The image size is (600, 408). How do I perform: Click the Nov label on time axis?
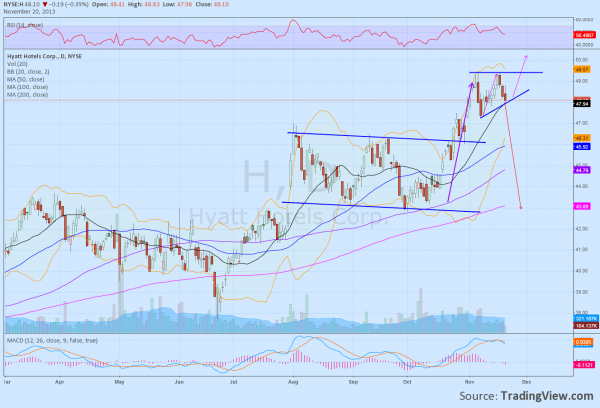[470, 382]
